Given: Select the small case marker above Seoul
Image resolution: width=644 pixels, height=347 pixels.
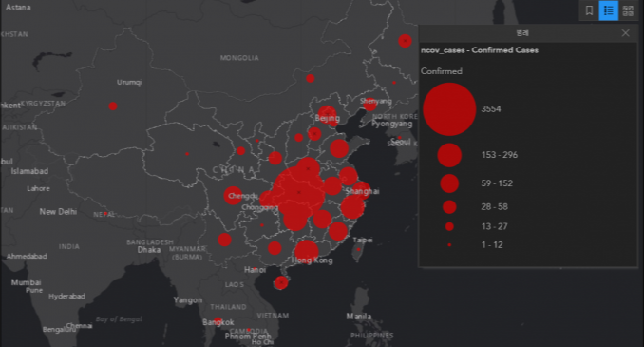Looking at the screenshot, I should (x=400, y=138).
